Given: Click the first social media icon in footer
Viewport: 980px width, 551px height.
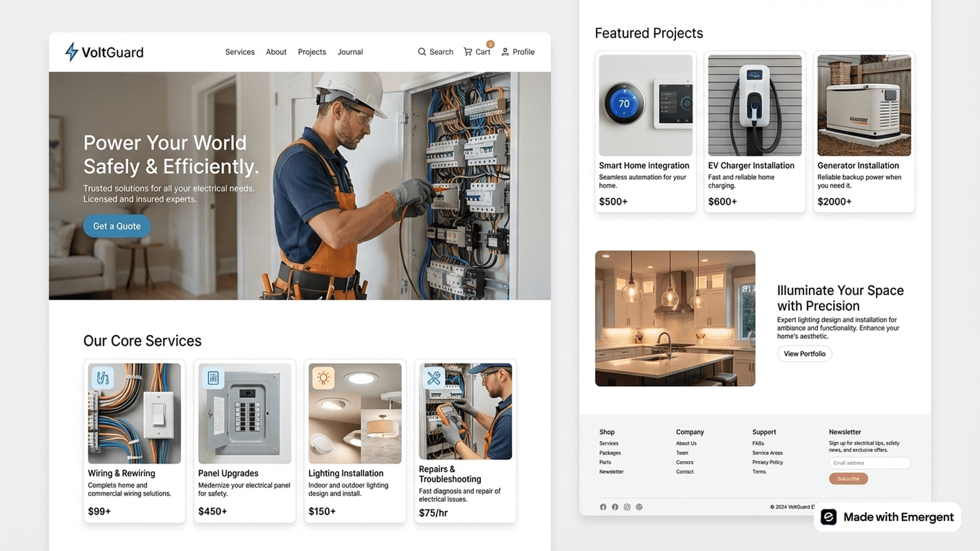Looking at the screenshot, I should 603,507.
